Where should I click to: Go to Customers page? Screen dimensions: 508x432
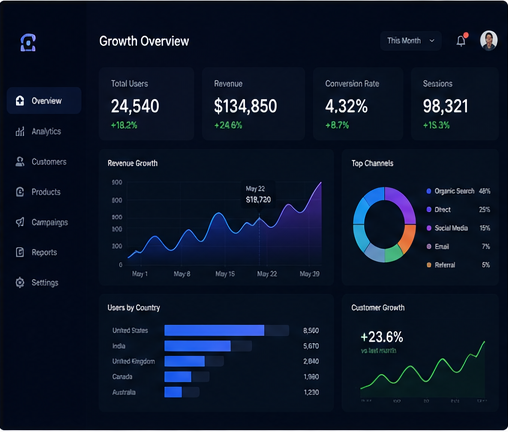(41, 162)
